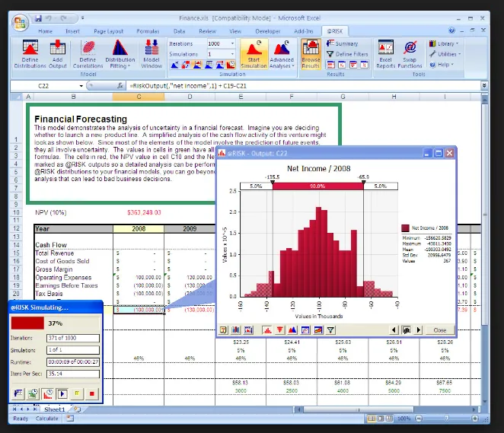This screenshot has width=504, height=433.
Task: Open Define Correlations
Action: pyautogui.click(x=88, y=54)
